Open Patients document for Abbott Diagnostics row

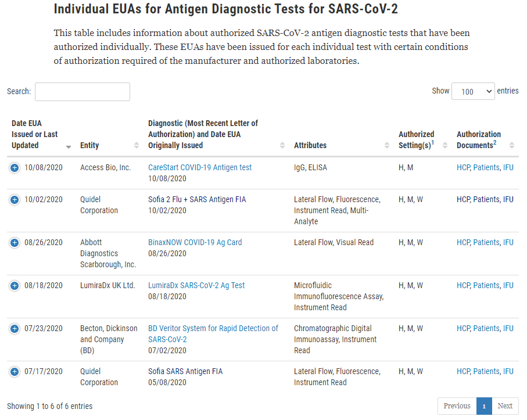pyautogui.click(x=486, y=242)
